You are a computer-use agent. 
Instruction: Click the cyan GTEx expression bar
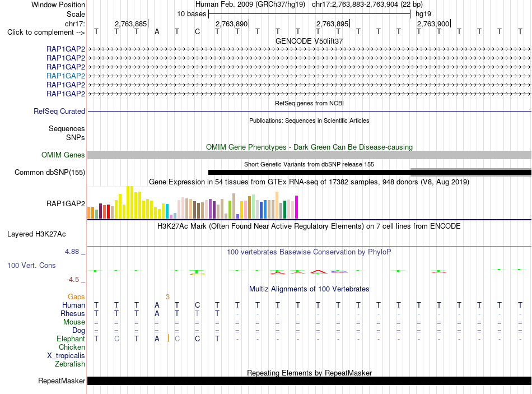click(x=167, y=211)
